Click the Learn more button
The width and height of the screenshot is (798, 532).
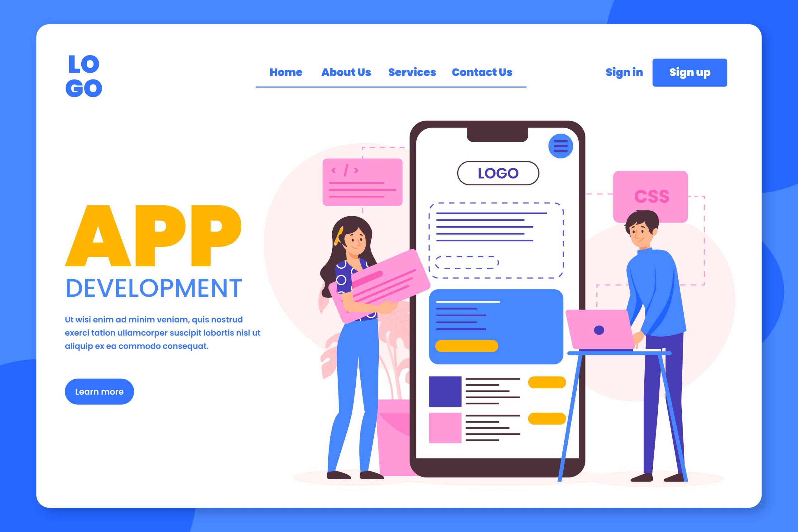coord(100,391)
